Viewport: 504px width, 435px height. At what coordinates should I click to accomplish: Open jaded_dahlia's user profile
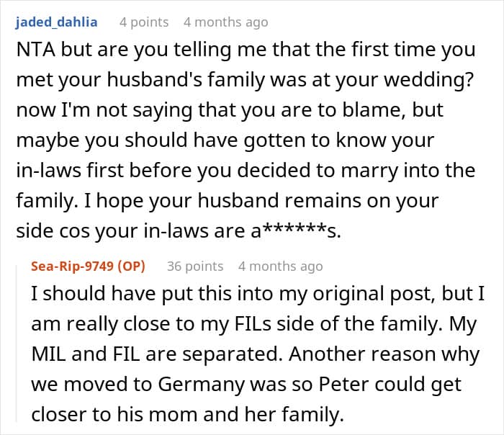tap(56, 22)
